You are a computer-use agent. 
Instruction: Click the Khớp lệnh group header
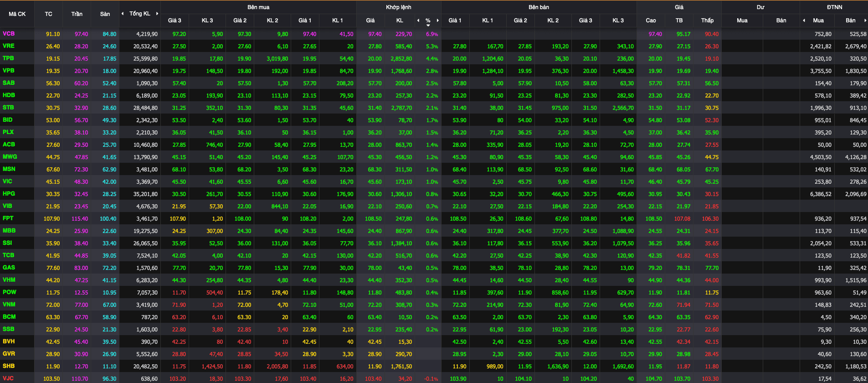(x=399, y=7)
